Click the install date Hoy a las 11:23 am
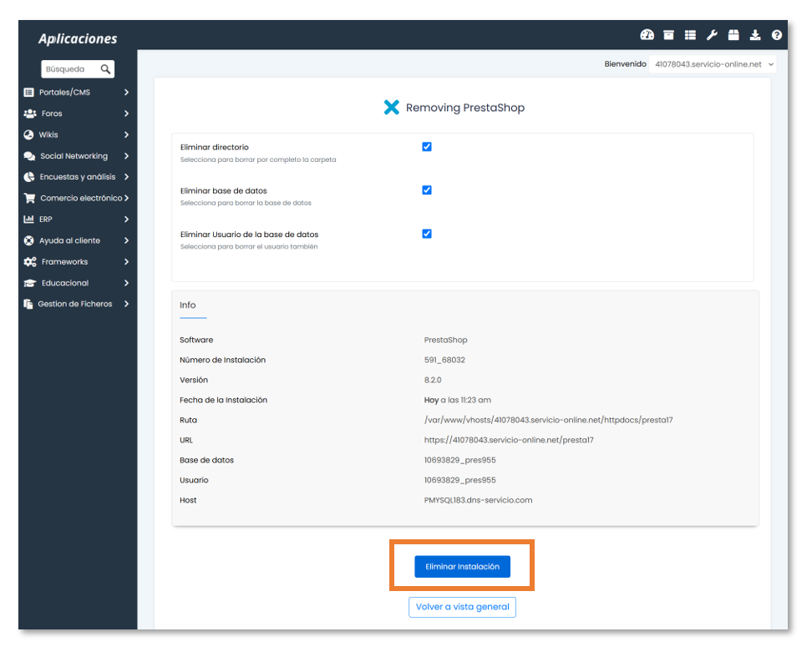The image size is (812, 657). coord(457,401)
